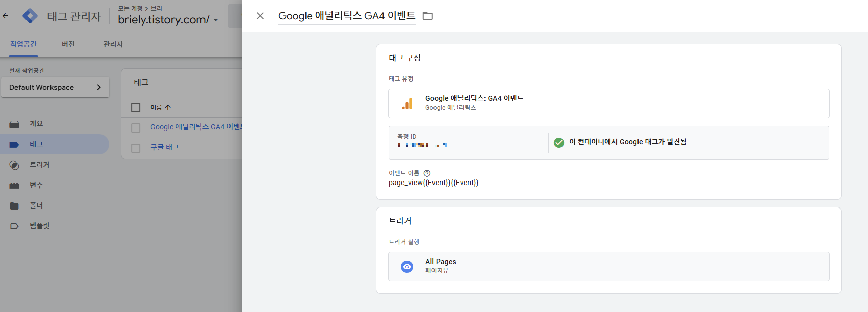Go back using the arrow icon
This screenshot has width=868, height=312.
click(5, 16)
